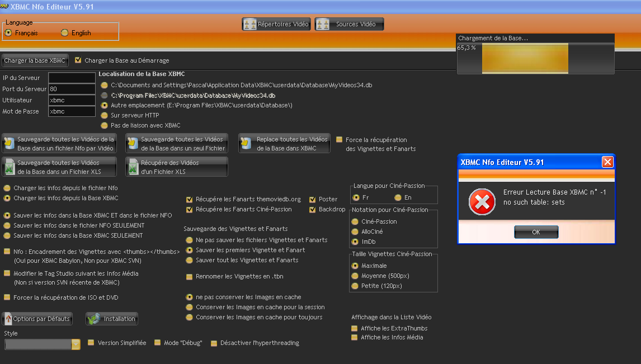Select Sauver dans la Base XBMC SEULEMENT
This screenshot has width=641, height=364.
[x=7, y=236]
